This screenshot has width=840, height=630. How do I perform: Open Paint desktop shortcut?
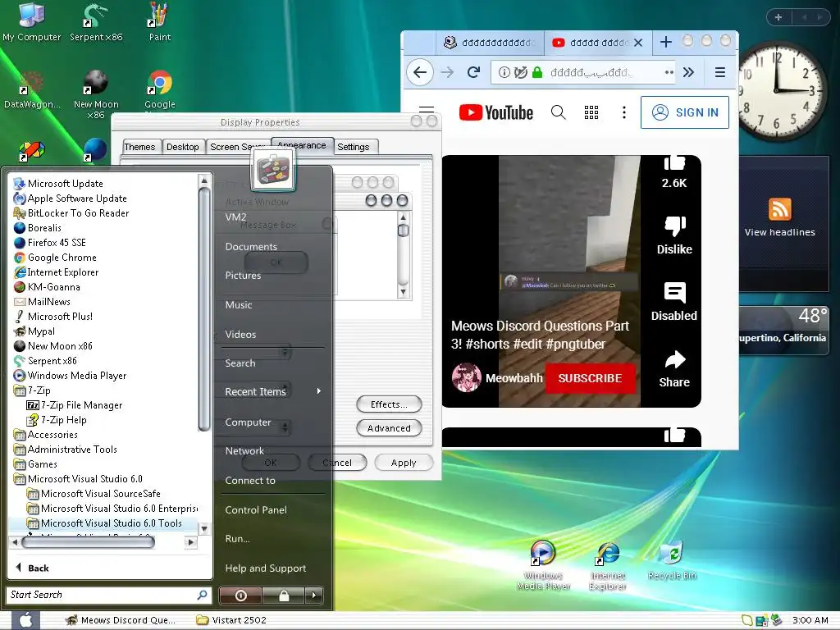point(160,22)
